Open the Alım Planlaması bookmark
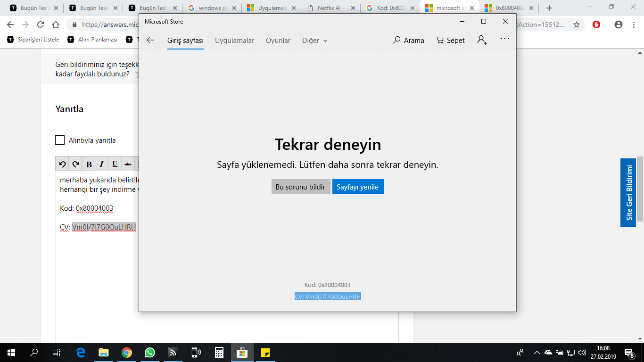Viewport: 644px width, 362px height. [x=92, y=40]
